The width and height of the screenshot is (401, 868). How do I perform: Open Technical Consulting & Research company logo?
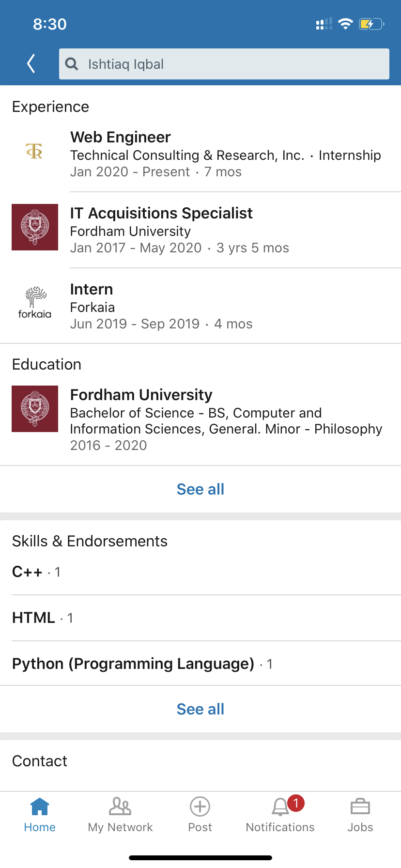pos(34,152)
